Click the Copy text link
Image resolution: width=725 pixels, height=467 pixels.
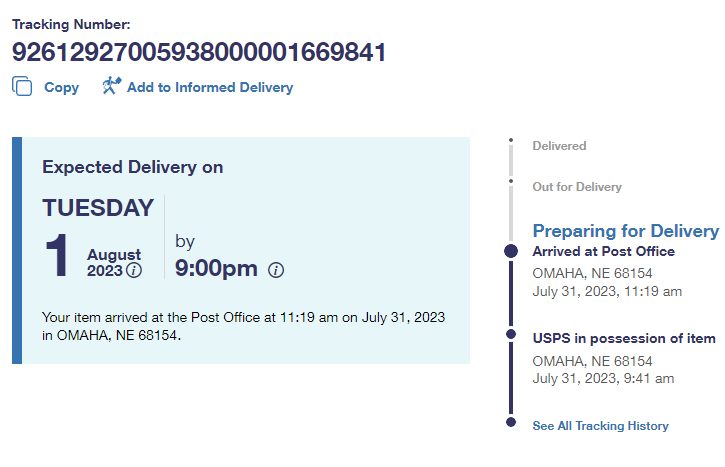(61, 88)
